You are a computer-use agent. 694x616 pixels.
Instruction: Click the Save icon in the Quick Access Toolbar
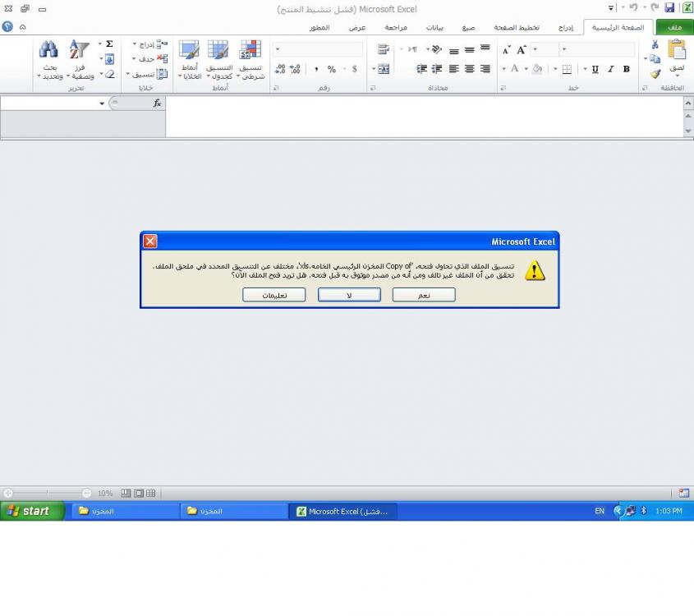669,8
